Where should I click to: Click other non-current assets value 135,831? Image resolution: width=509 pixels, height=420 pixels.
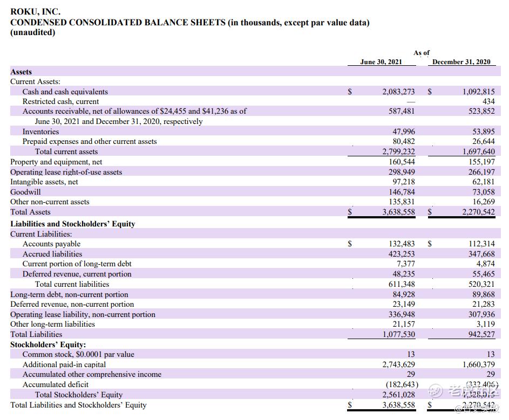pyautogui.click(x=402, y=202)
